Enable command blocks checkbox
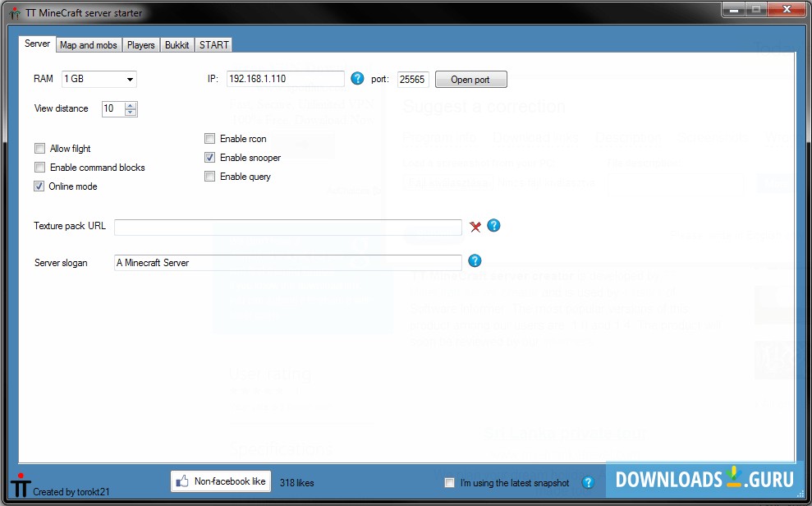 click(x=40, y=168)
